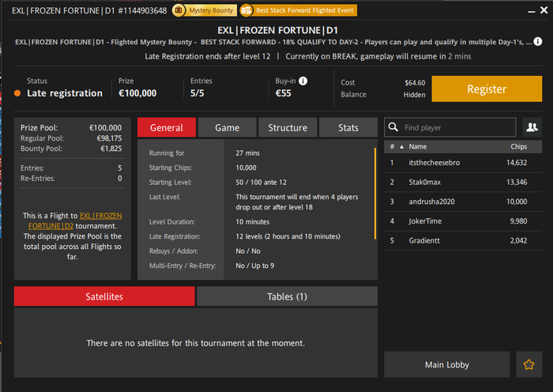Click the Level Duration '10 minutes' value
The width and height of the screenshot is (553, 392).
pos(253,222)
